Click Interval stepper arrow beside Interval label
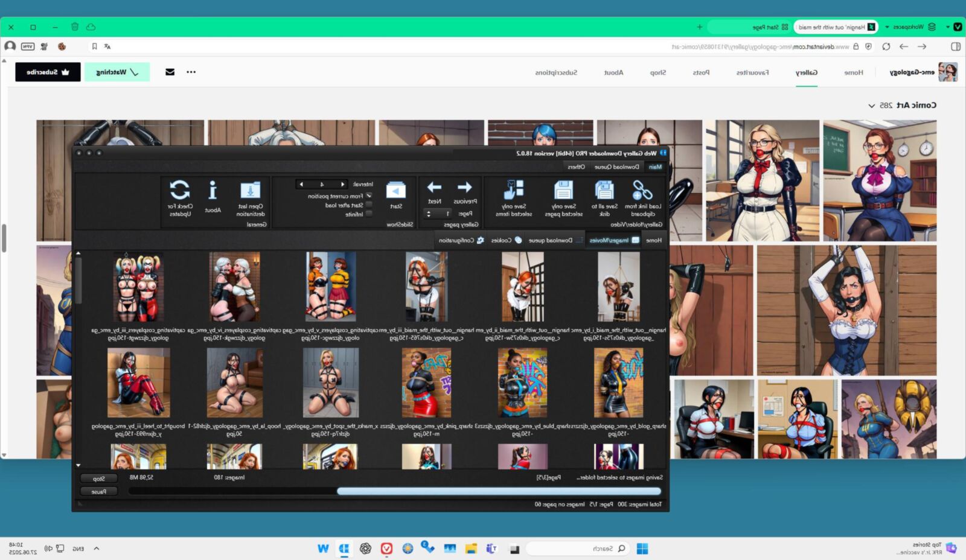Viewport: 966px width, 560px height. coord(343,184)
